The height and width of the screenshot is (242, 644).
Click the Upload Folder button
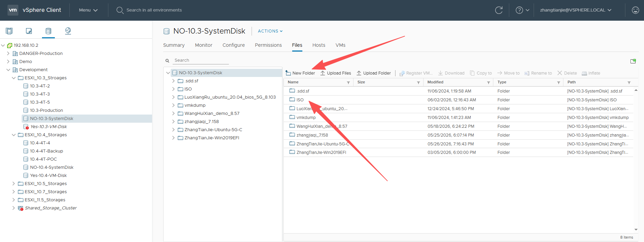373,73
